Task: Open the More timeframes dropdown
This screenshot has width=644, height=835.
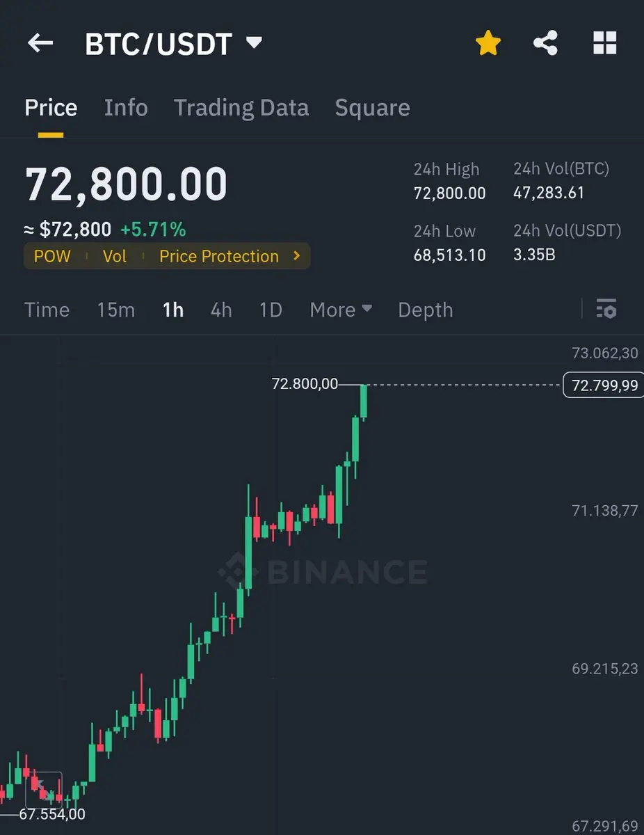Action: 341,310
